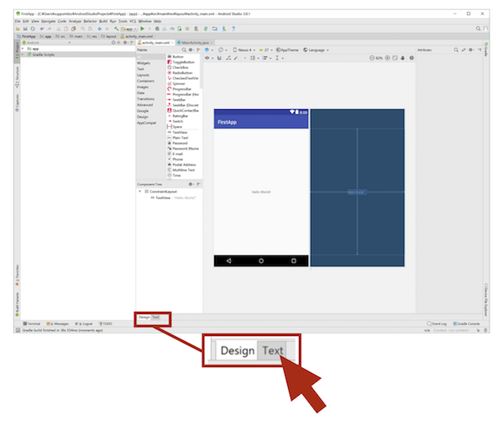Image resolution: width=504 pixels, height=426 pixels.
Task: Switch to the MainActivity.java editor tab
Action: [195, 43]
